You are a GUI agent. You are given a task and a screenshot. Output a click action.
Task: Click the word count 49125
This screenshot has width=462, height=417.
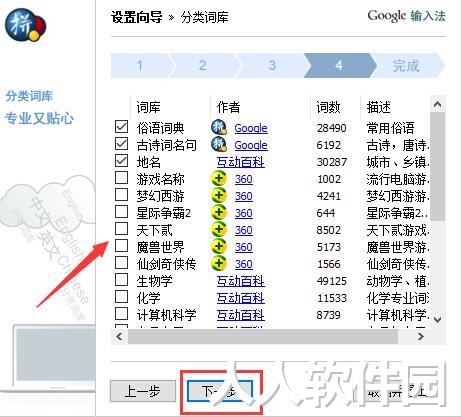pyautogui.click(x=332, y=281)
